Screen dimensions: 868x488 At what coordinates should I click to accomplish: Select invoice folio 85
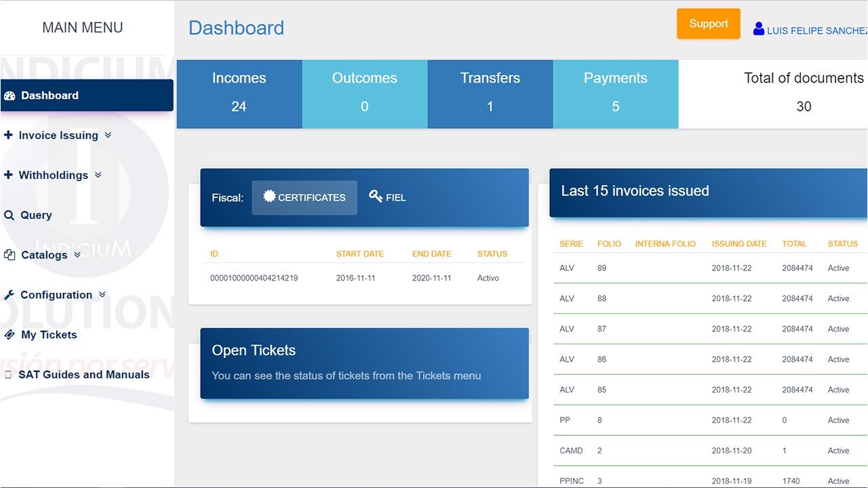[602, 390]
